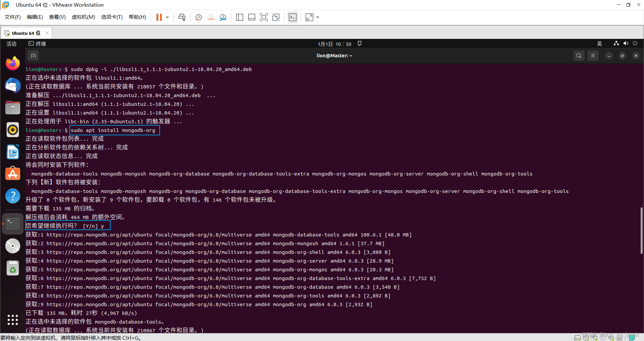Click the volume speaker icon in top bar

tap(626, 43)
